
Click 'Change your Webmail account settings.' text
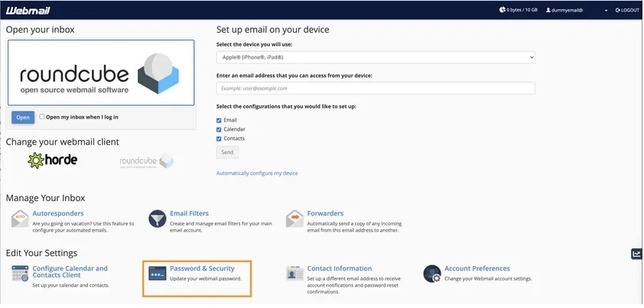coord(488,279)
